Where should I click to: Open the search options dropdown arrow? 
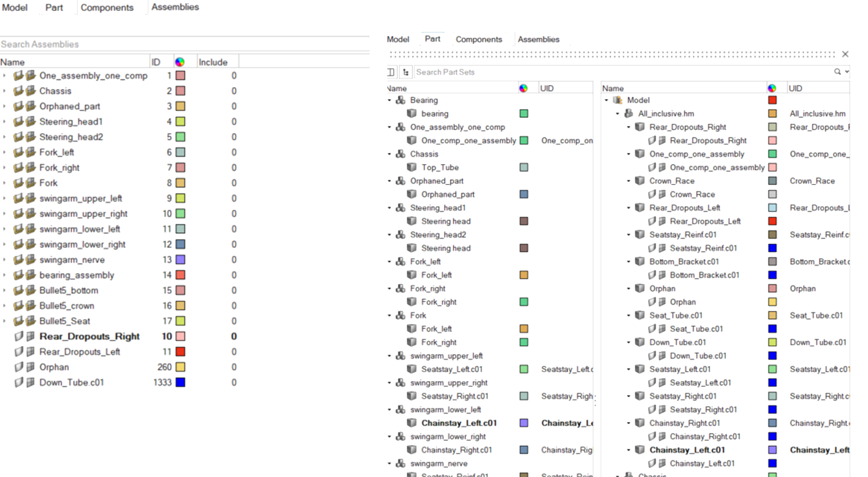point(847,72)
